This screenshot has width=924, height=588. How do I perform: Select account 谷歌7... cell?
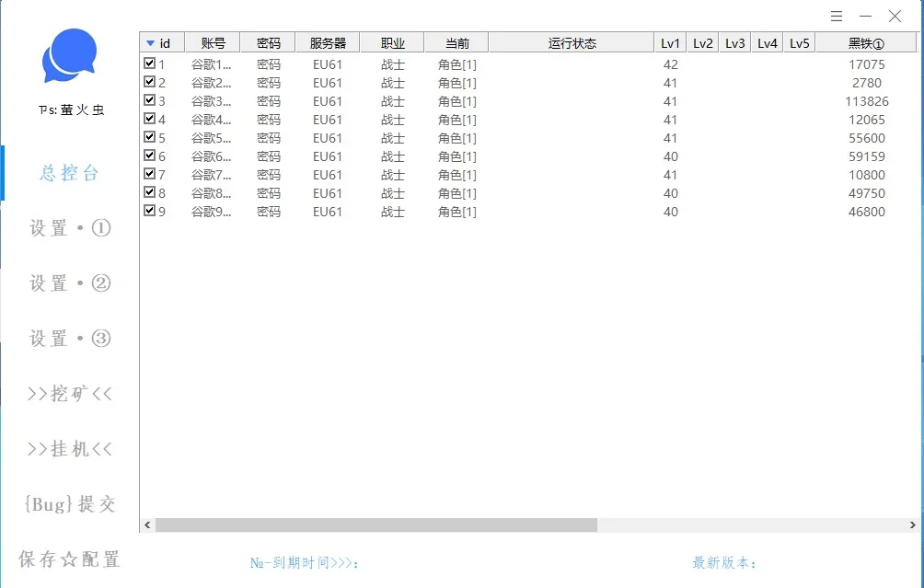coord(211,175)
